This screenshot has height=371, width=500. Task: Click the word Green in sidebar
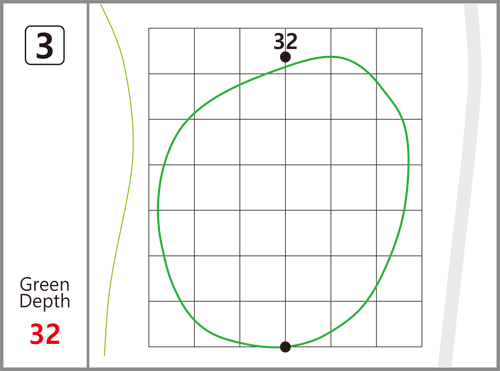tap(45, 285)
